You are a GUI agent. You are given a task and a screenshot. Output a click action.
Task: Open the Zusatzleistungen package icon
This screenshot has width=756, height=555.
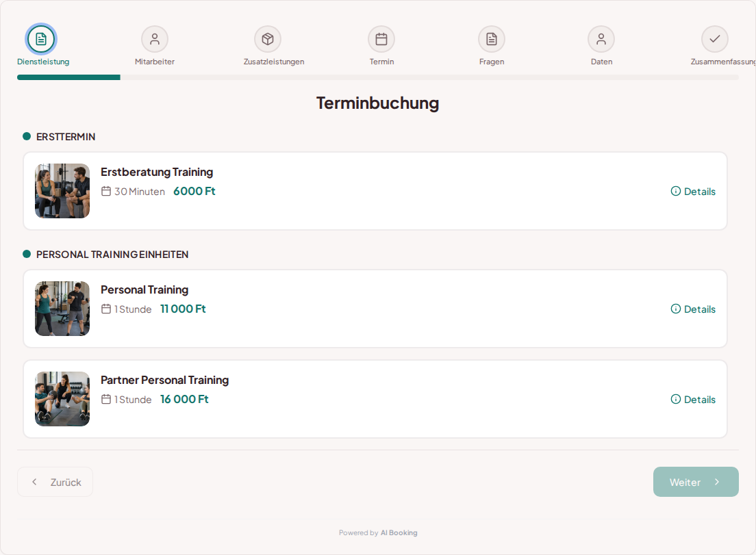[x=268, y=39]
